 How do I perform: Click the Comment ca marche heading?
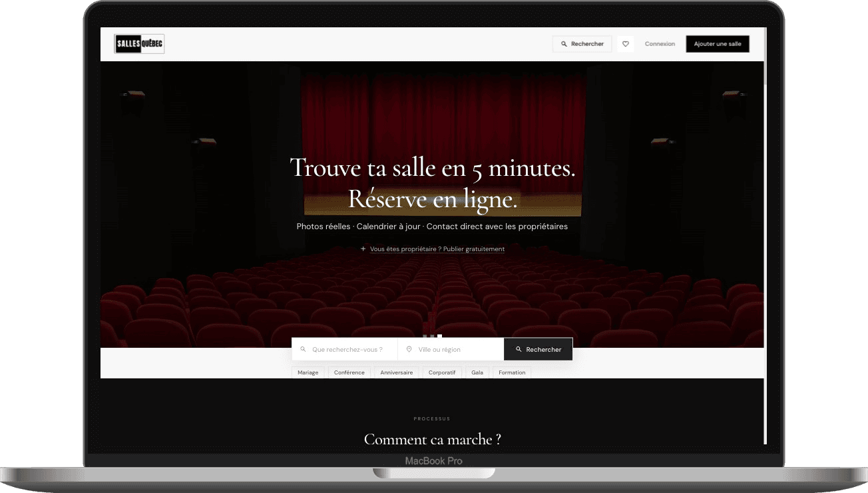point(433,440)
